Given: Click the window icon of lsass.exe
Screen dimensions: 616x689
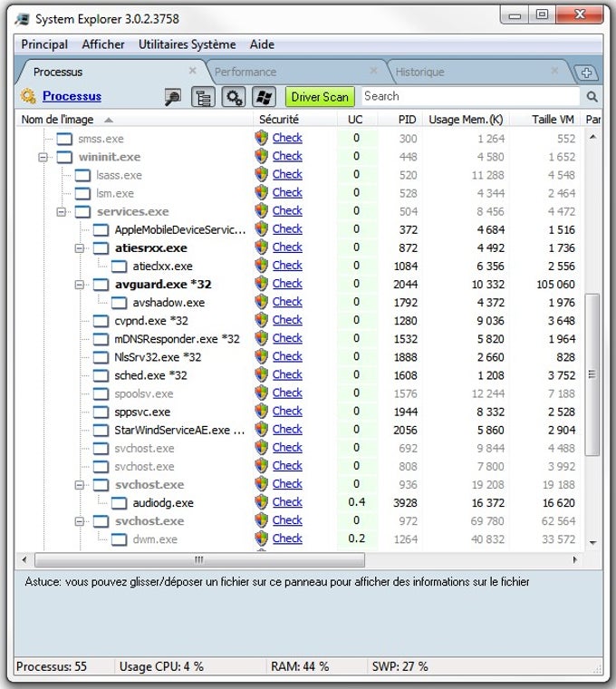Looking at the screenshot, I should pyautogui.click(x=82, y=175).
